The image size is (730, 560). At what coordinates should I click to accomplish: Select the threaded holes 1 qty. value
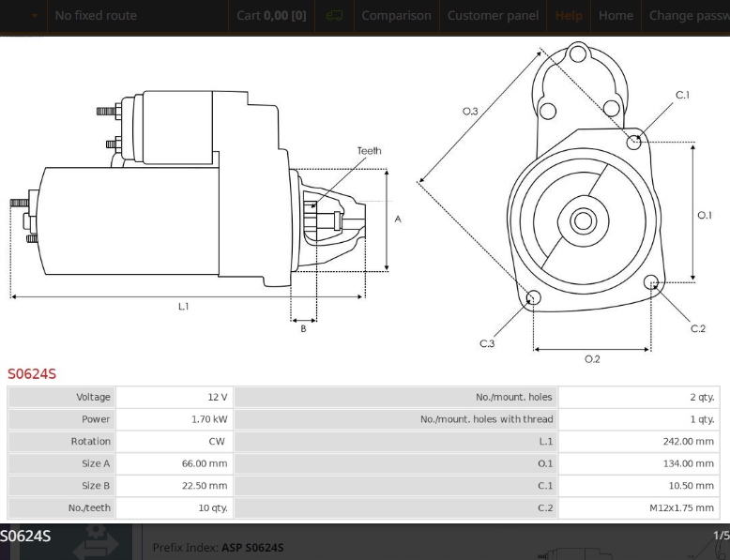coord(639,419)
